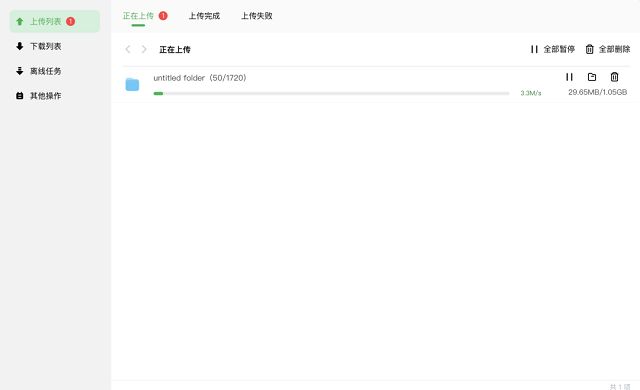Go back with the left chevron arrow
The height and width of the screenshot is (390, 640).
(128, 49)
